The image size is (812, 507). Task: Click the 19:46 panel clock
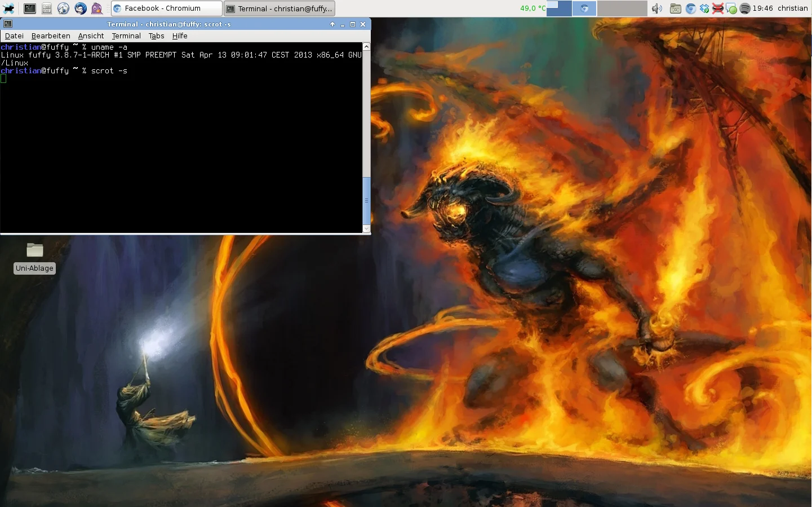tap(763, 8)
